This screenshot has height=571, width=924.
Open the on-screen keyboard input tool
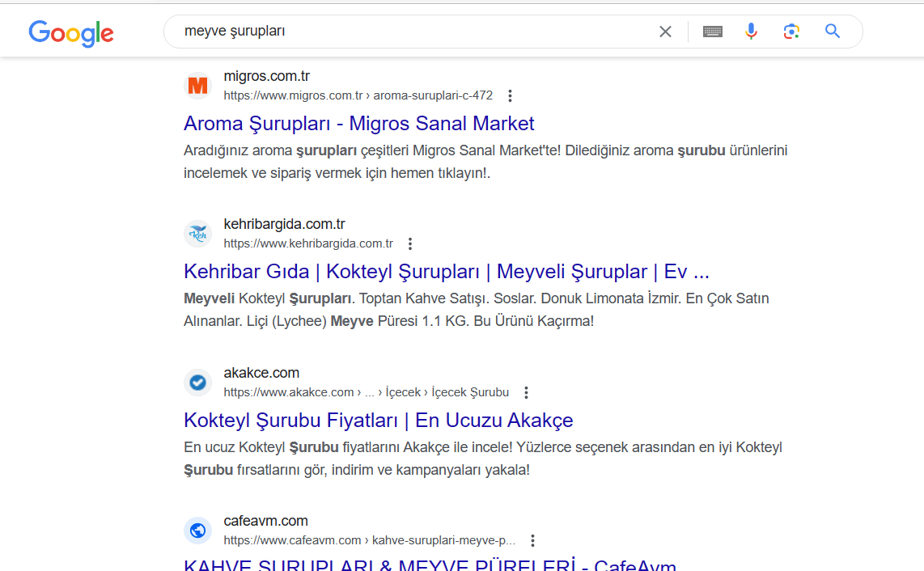tap(713, 32)
